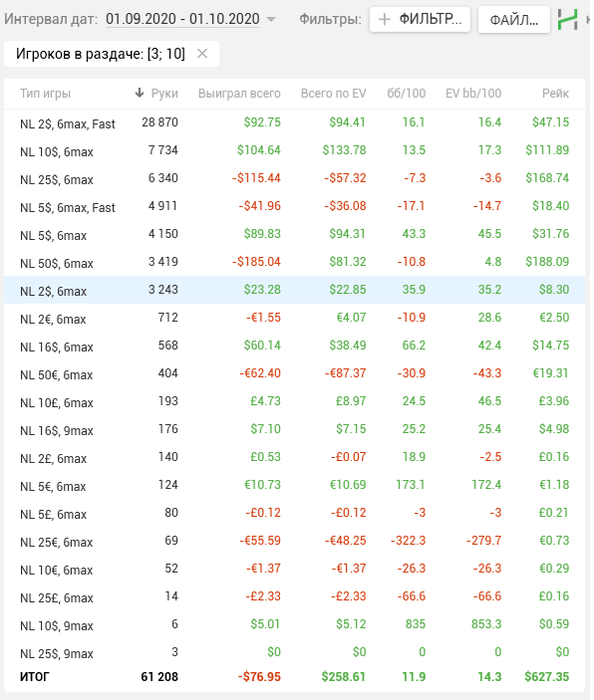This screenshot has height=700, width=594.
Task: Select the NL 2$, 6max, Fast row
Action: pos(295,123)
